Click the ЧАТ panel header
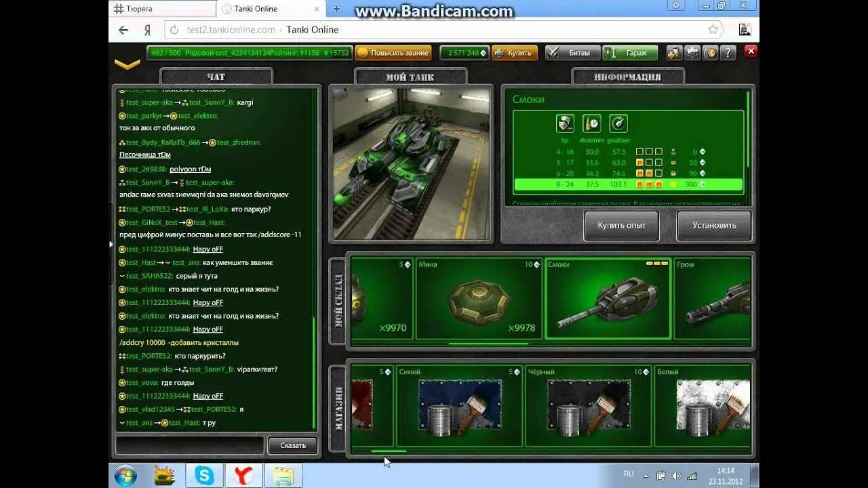 click(216, 77)
